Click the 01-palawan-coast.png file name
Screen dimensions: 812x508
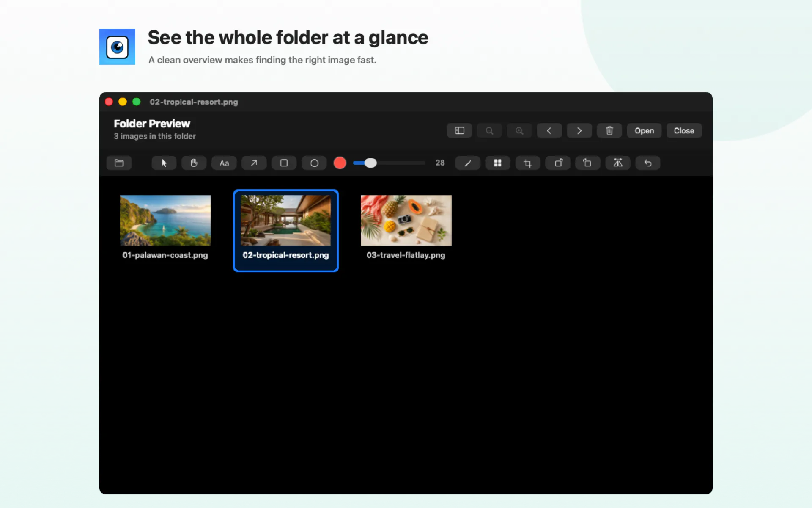[165, 255]
